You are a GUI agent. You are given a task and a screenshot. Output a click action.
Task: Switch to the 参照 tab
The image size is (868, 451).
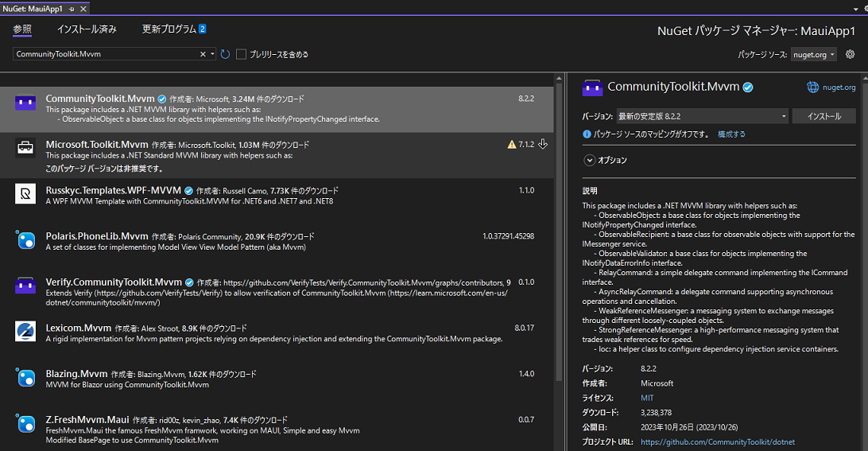23,29
